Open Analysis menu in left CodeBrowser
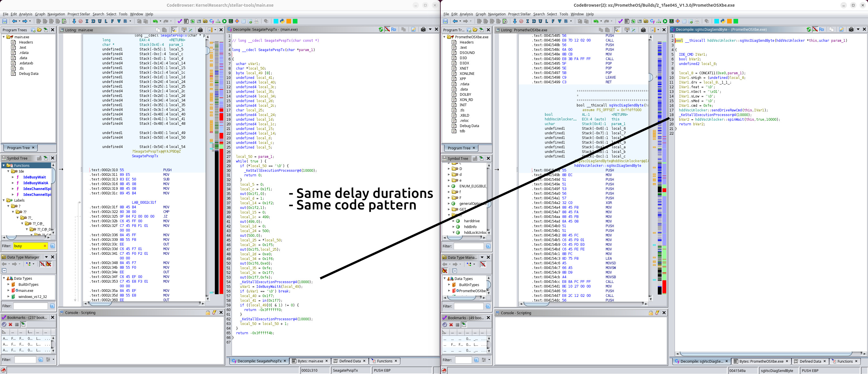868x374 pixels. (26, 14)
